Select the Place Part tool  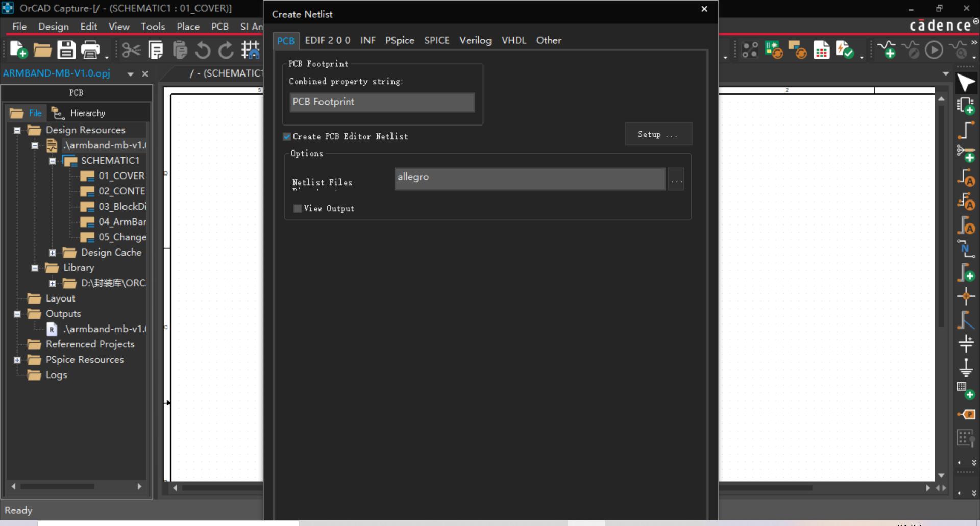pyautogui.click(x=966, y=106)
